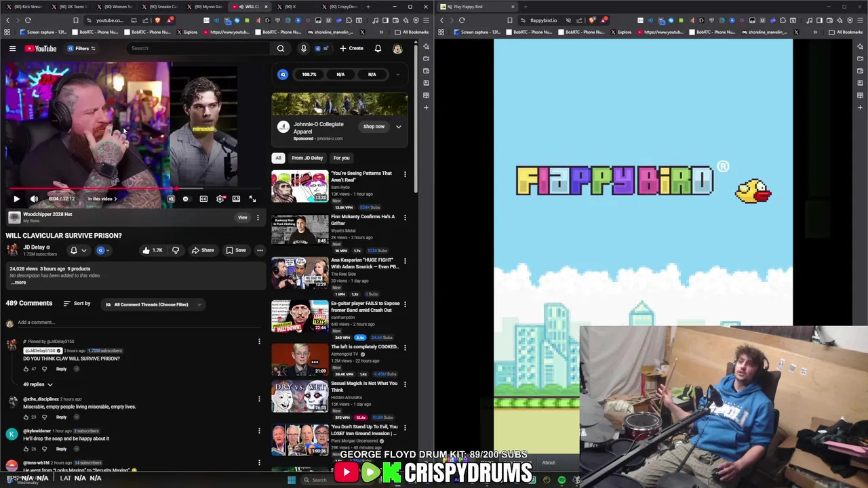
Task: Open the All Comment Threads filter dropdown
Action: click(x=153, y=304)
